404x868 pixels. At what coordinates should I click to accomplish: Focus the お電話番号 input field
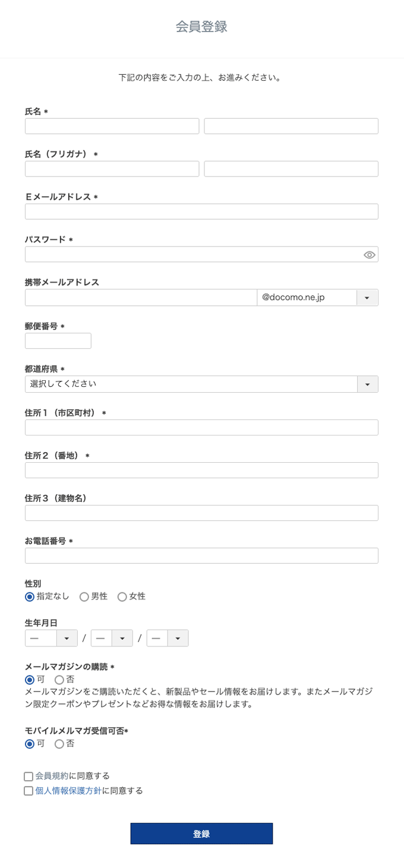[201, 555]
